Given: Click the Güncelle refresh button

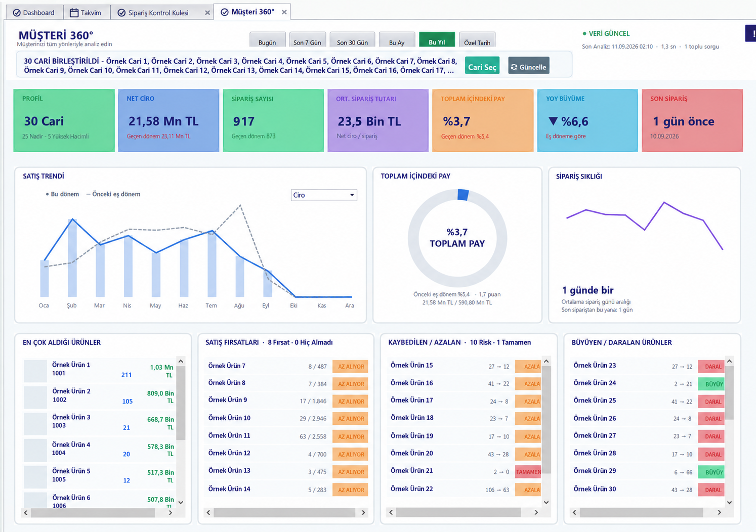Looking at the screenshot, I should click(528, 67).
